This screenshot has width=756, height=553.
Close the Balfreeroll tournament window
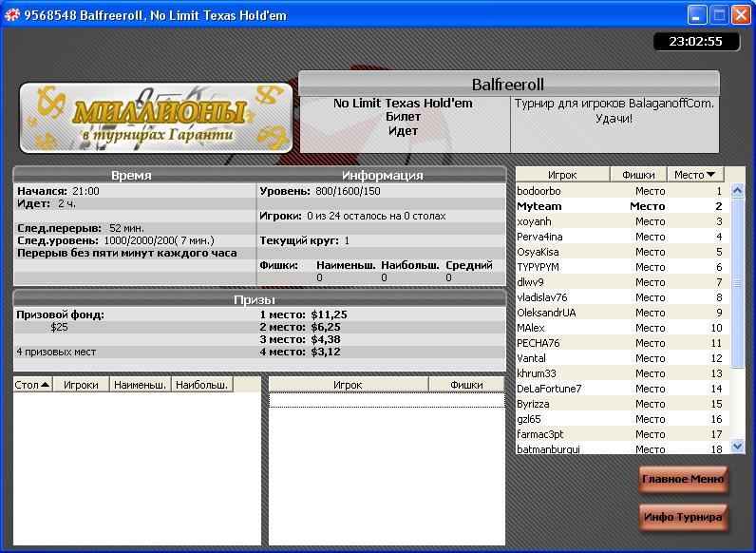click(740, 15)
